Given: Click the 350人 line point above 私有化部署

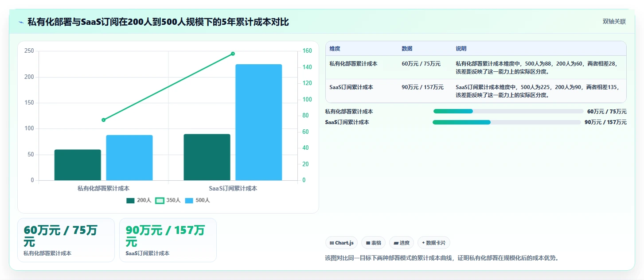Looking at the screenshot, I should (104, 120).
